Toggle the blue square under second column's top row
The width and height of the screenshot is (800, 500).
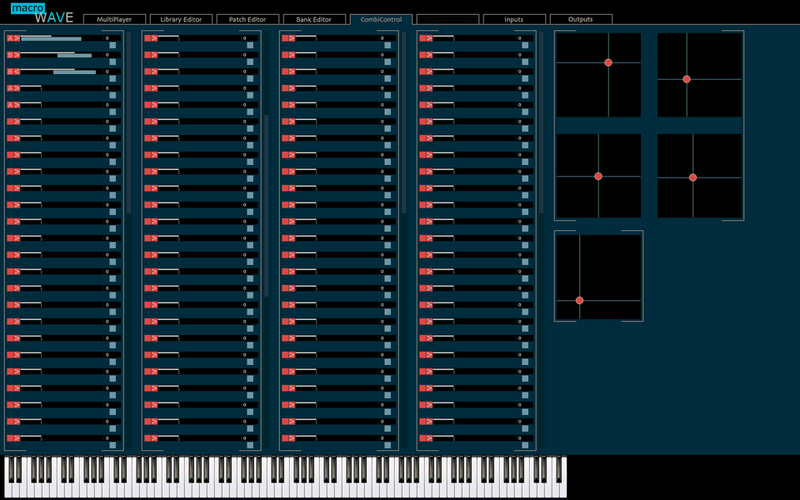250,45
